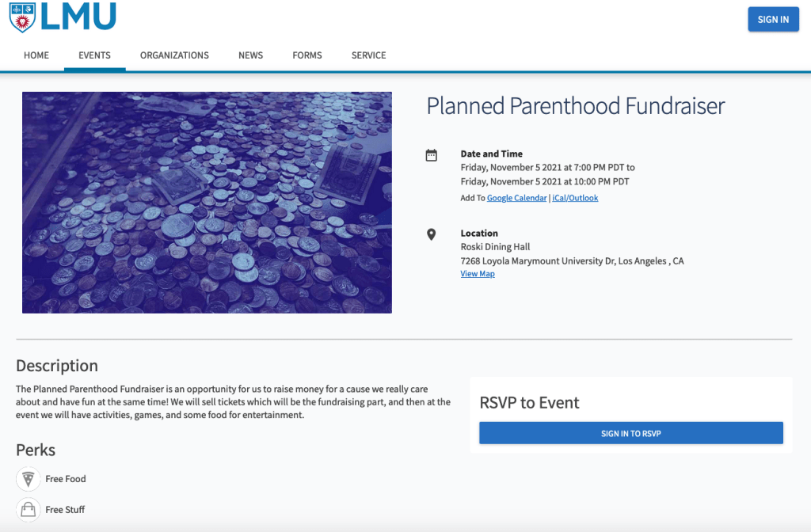The image size is (811, 532).
Task: Add event to Google Calendar
Action: click(x=516, y=198)
